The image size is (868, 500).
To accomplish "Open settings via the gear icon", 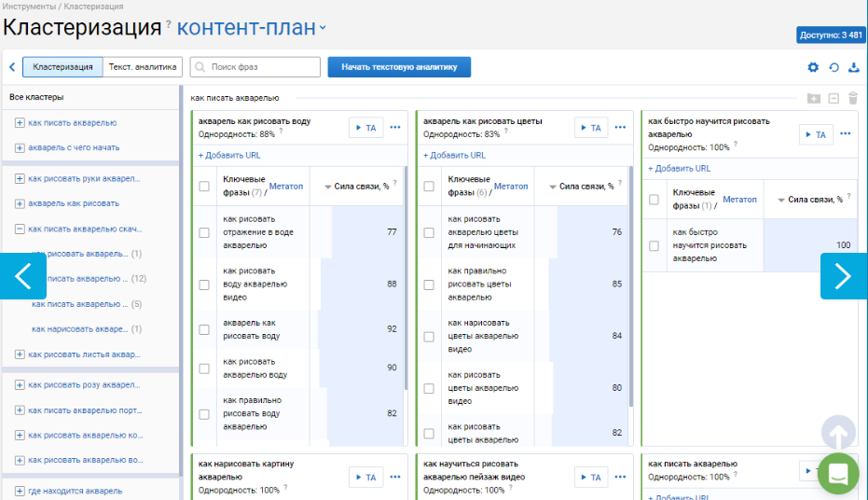I will pyautogui.click(x=813, y=67).
